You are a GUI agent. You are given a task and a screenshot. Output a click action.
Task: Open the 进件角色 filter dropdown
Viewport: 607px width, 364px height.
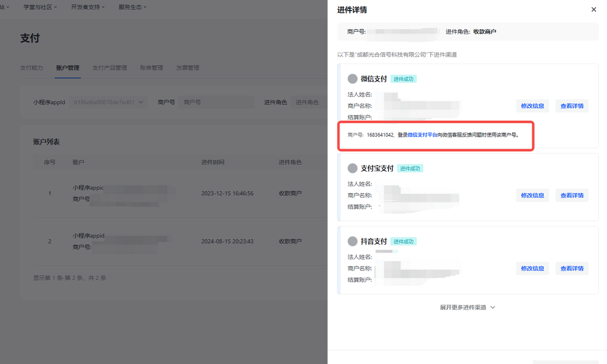click(x=308, y=102)
